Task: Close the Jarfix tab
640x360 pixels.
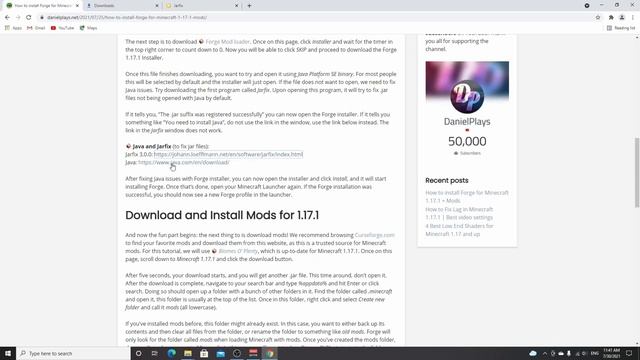Action: click(x=236, y=6)
